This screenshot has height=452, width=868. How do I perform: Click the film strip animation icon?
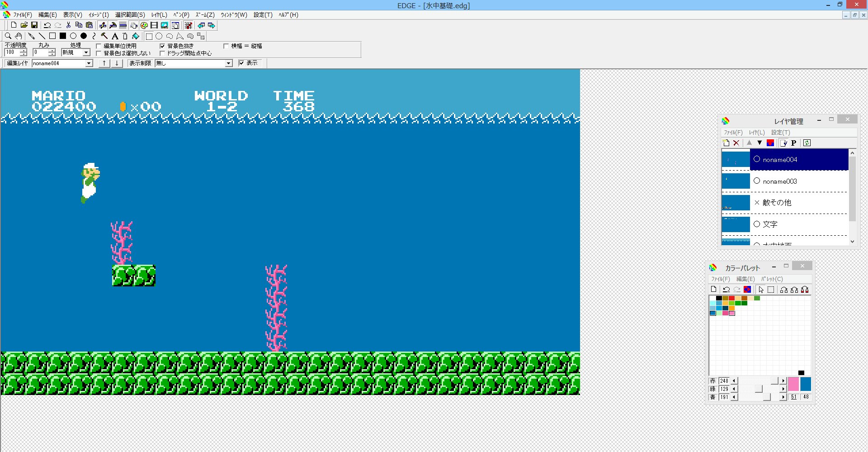pos(154,25)
